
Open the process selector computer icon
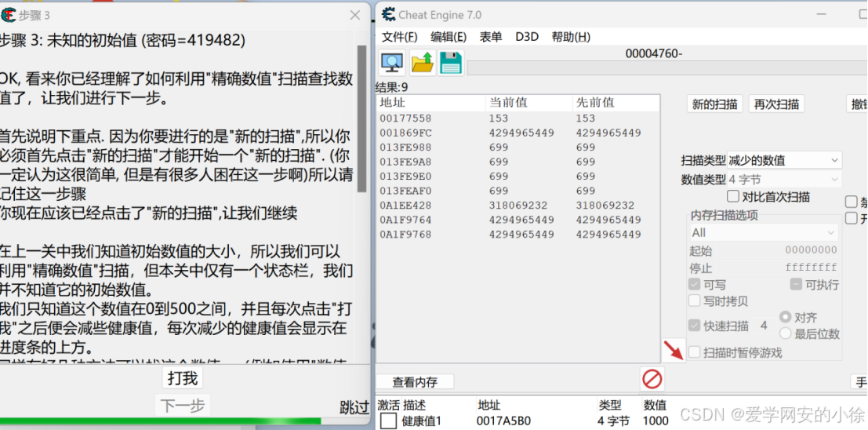click(x=392, y=62)
